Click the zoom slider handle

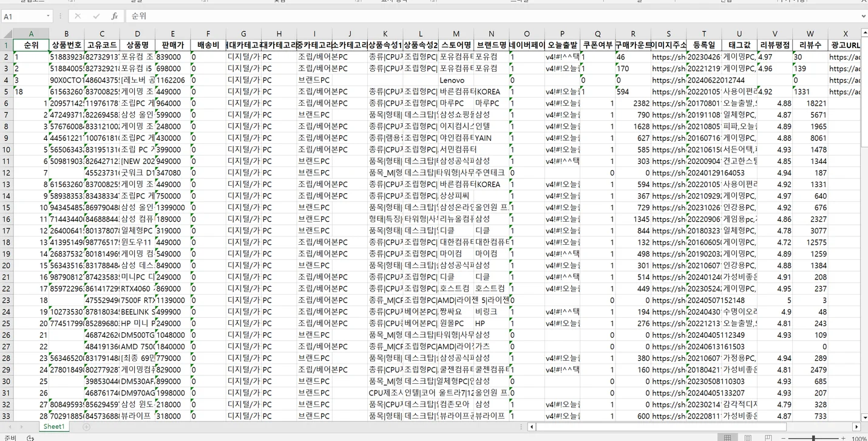pyautogui.click(x=813, y=438)
